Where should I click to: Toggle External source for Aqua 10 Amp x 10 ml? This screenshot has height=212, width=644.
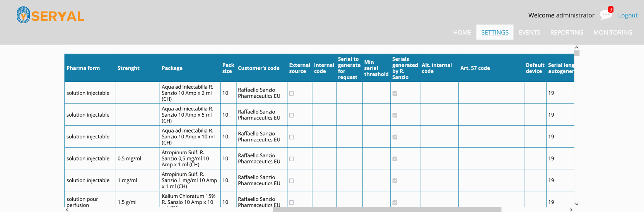click(x=292, y=137)
